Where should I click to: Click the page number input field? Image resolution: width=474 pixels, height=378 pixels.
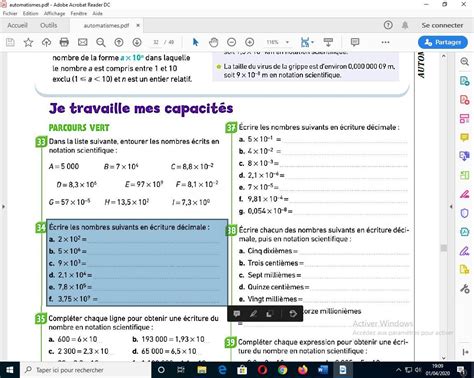[x=156, y=42]
